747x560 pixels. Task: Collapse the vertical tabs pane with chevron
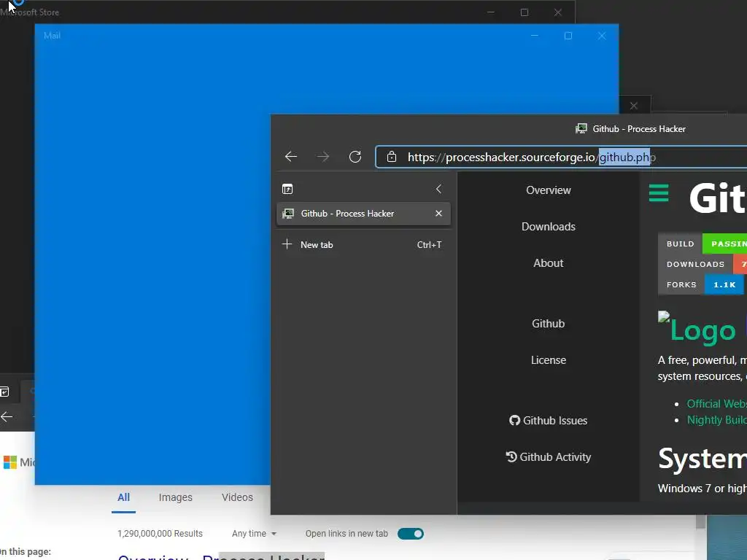tap(438, 189)
